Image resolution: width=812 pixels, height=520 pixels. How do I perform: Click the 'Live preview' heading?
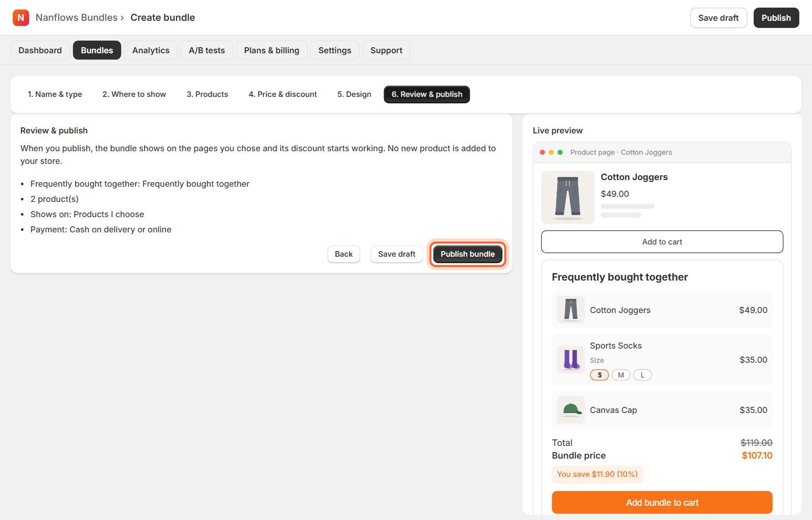(x=557, y=130)
